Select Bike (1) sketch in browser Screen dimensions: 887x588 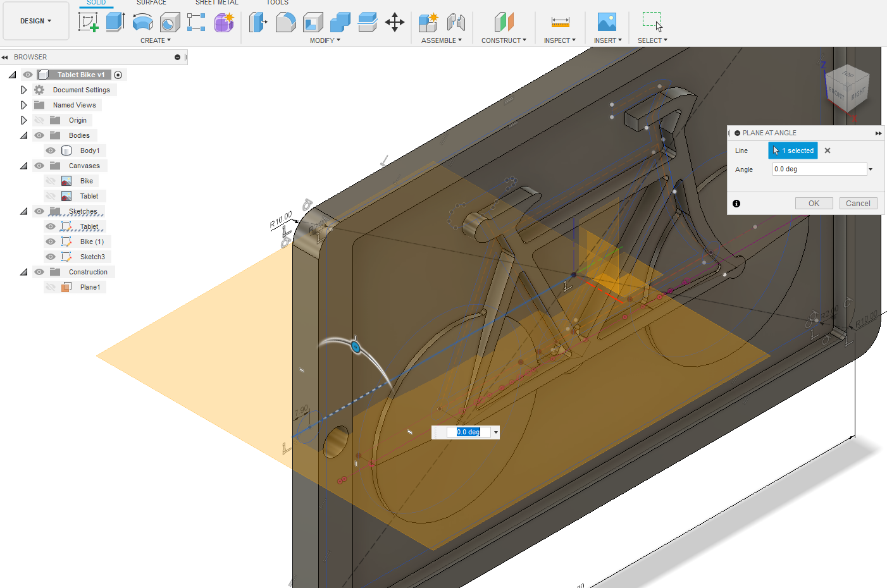92,242
